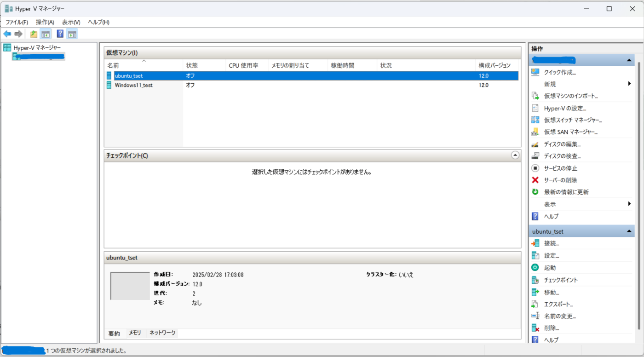Sort by 状況 column header

pos(426,65)
